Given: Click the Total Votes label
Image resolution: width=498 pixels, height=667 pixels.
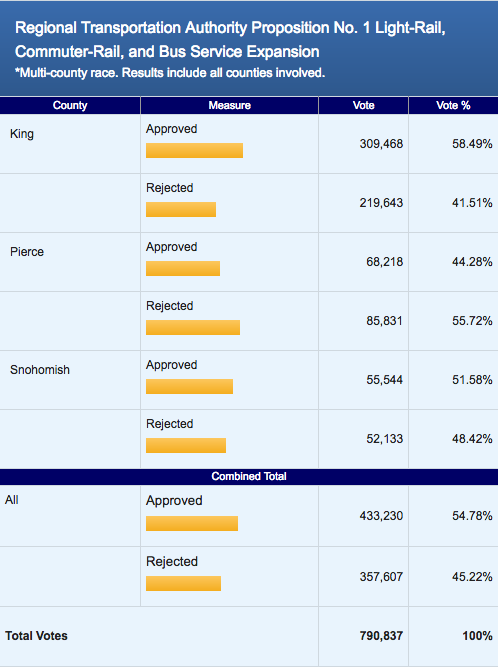Looking at the screenshot, I should [36, 636].
